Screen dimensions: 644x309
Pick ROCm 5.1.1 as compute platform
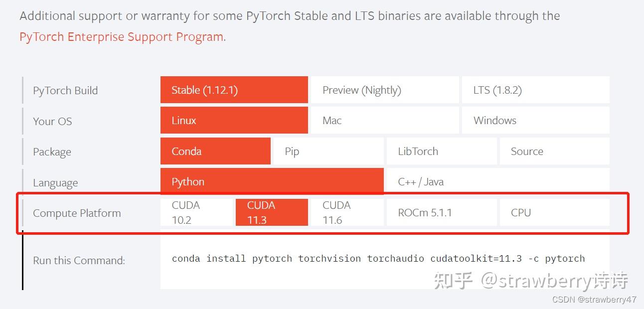441,212
